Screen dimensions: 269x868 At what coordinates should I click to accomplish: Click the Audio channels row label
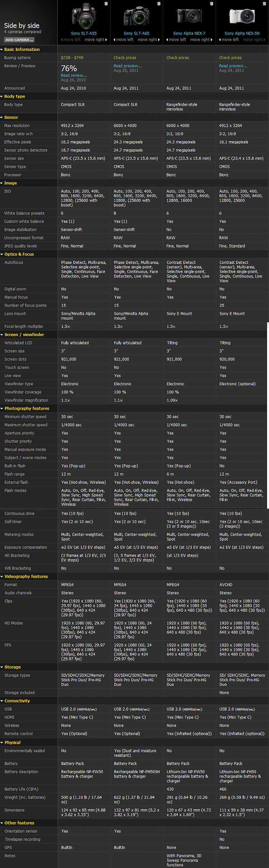[x=18, y=593]
